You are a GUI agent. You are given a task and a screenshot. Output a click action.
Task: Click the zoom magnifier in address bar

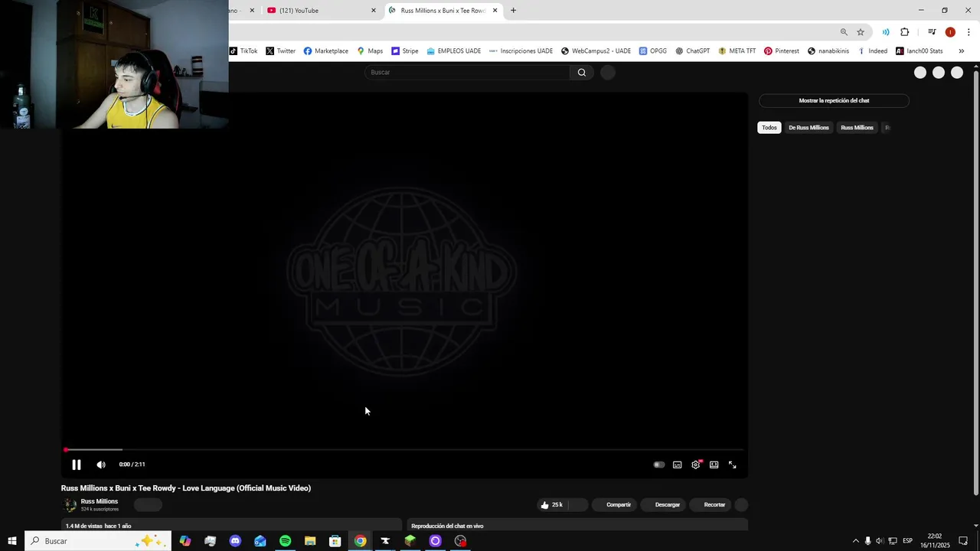point(844,32)
